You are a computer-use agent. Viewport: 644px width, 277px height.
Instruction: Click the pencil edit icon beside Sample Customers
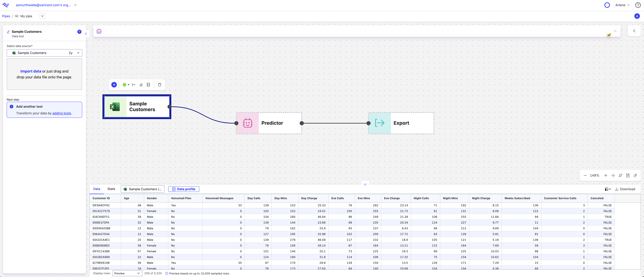click(x=8, y=32)
